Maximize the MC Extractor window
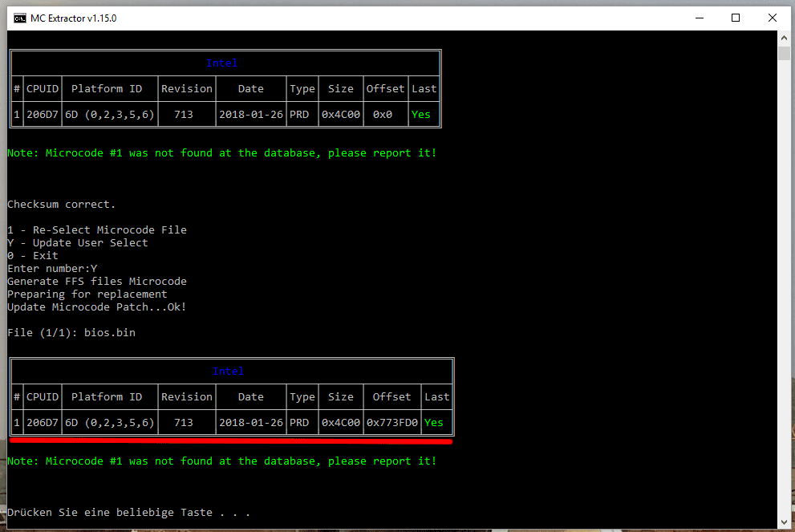The width and height of the screenshot is (795, 532). pos(736,18)
